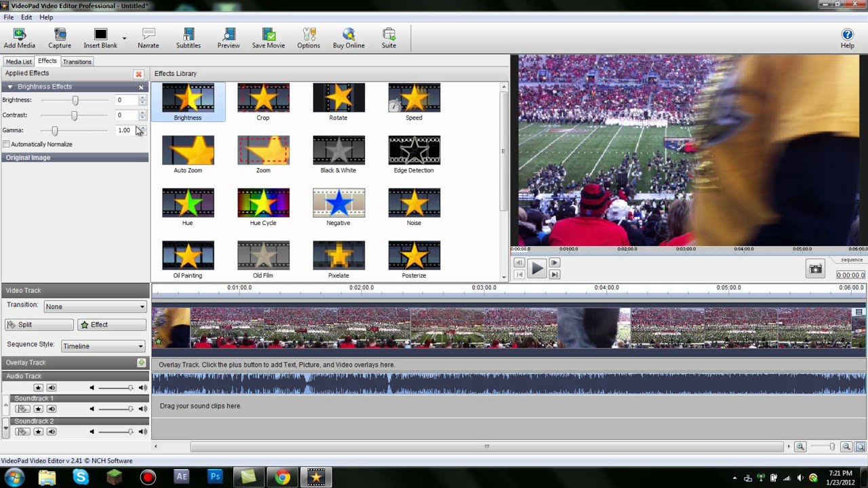868x488 pixels.
Task: Select the Old Film effect
Action: [263, 260]
